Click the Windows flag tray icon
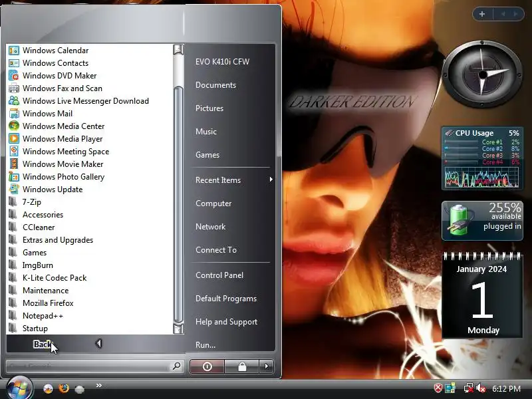This screenshot has width=532, height=399. click(x=450, y=388)
